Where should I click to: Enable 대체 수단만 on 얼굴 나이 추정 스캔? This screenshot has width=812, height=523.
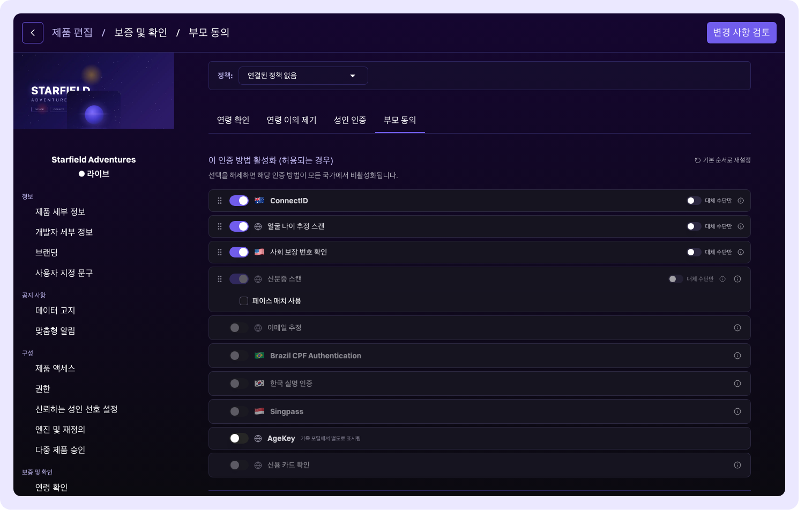694,226
